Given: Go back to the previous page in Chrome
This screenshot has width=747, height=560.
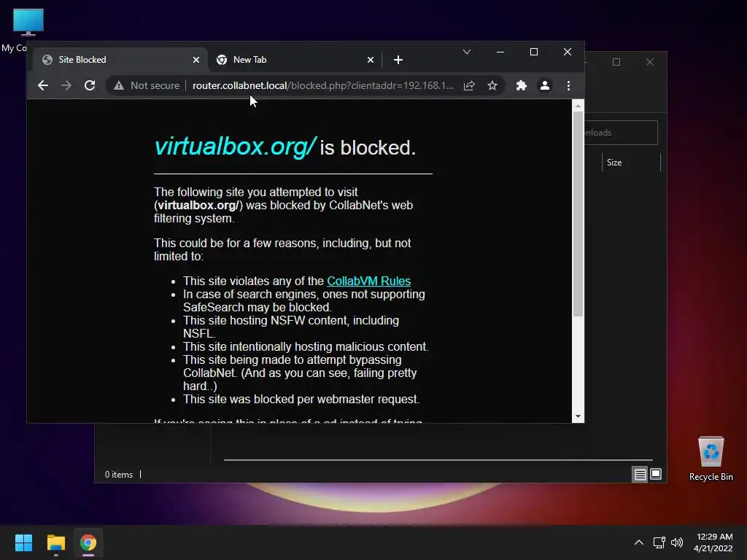Looking at the screenshot, I should pyautogui.click(x=43, y=85).
